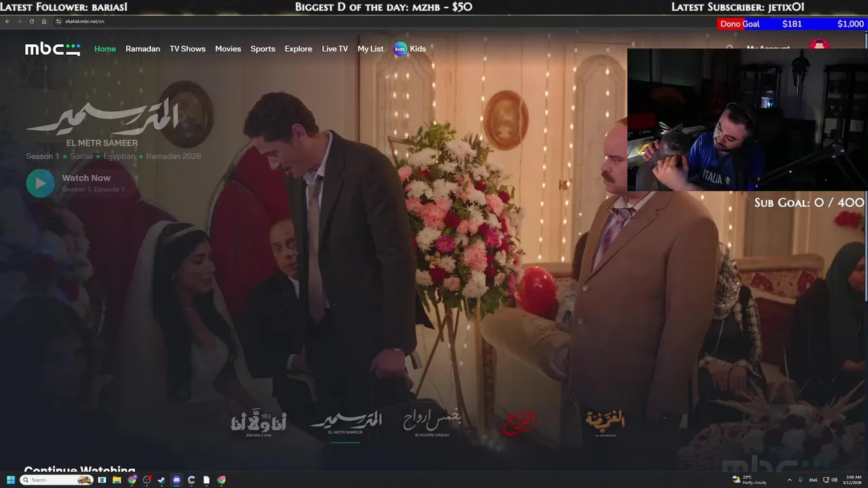Open Steam from the taskbar
Viewport: 868px width, 488px height.
point(161,480)
